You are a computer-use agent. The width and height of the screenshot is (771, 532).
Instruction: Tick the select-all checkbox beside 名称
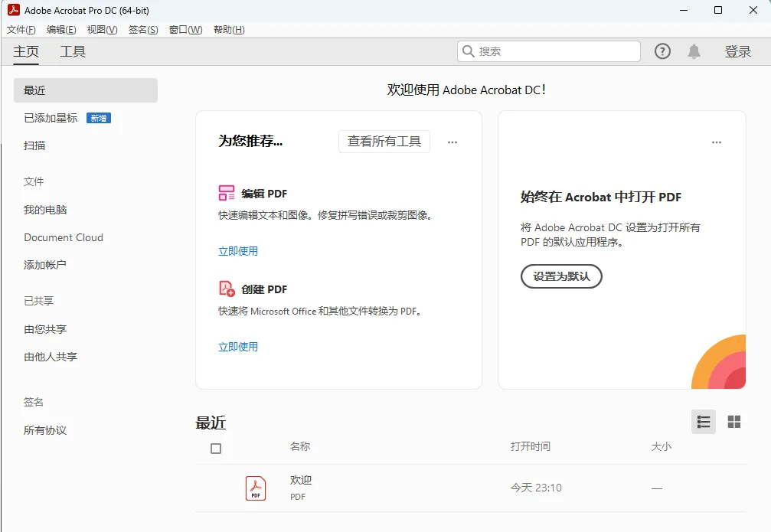(x=216, y=449)
